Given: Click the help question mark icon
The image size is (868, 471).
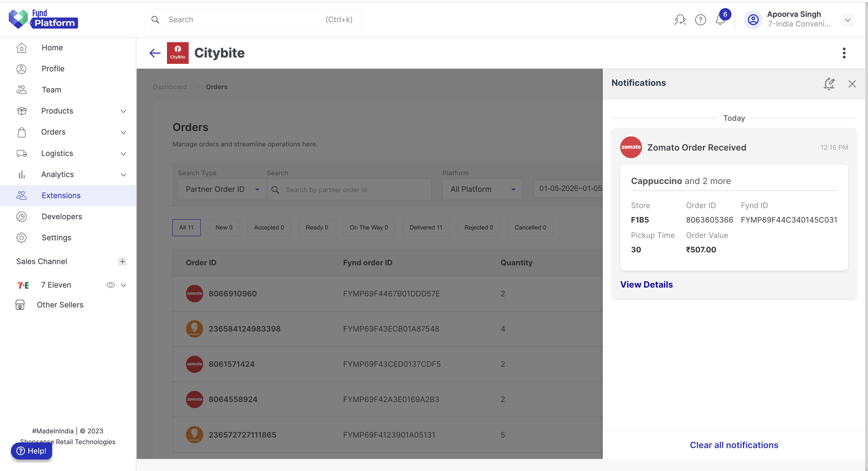Looking at the screenshot, I should [x=700, y=20].
